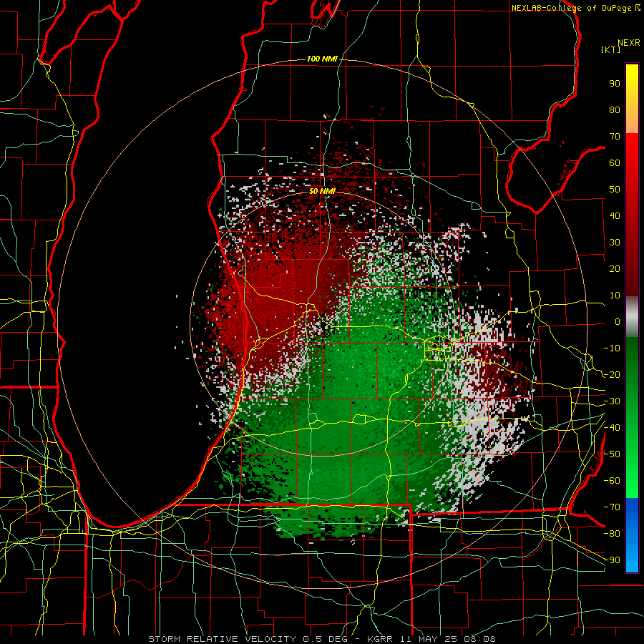Click the -20 value on velocity scale
644x644 pixels.
(612, 375)
